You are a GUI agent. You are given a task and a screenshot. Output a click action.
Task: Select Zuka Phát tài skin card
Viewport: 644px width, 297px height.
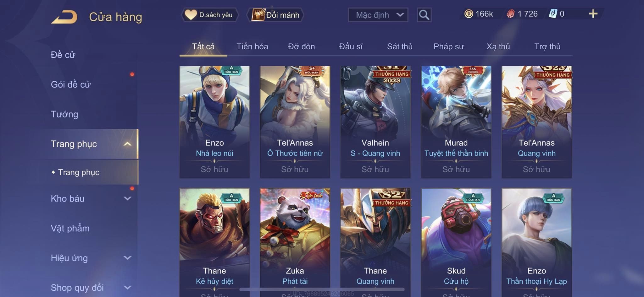point(295,242)
